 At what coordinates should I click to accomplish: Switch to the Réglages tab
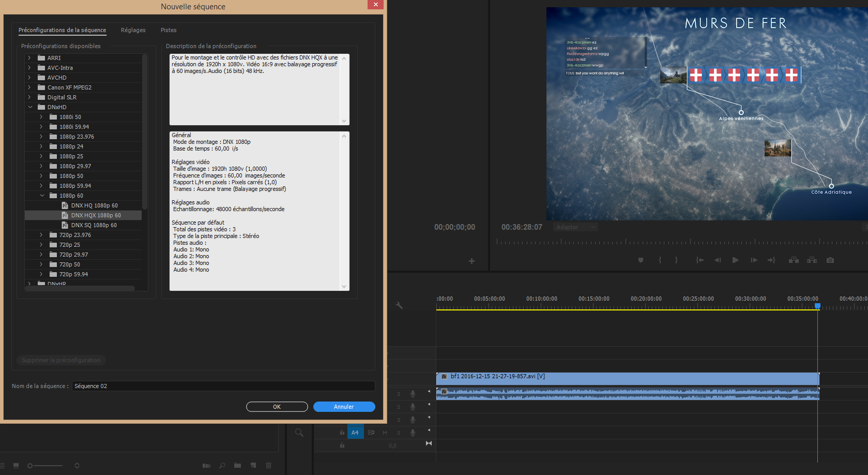tap(133, 30)
